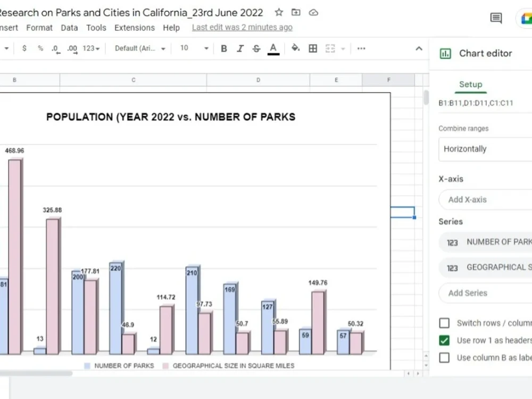
Task: Open the 123 number format dropdown
Action: (x=91, y=48)
